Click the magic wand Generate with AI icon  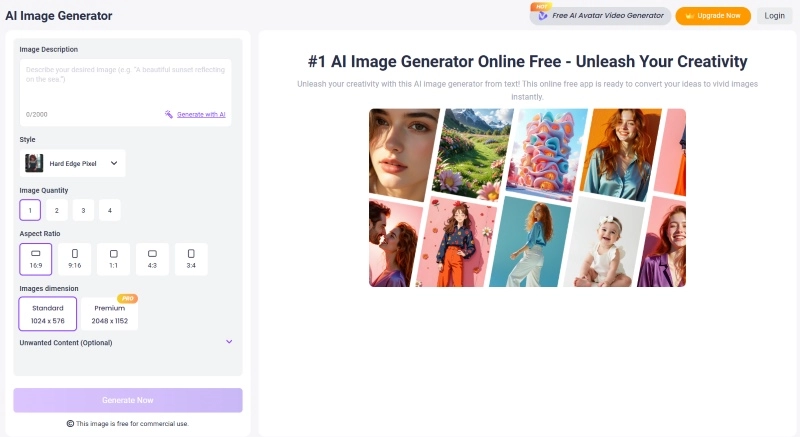pos(168,114)
